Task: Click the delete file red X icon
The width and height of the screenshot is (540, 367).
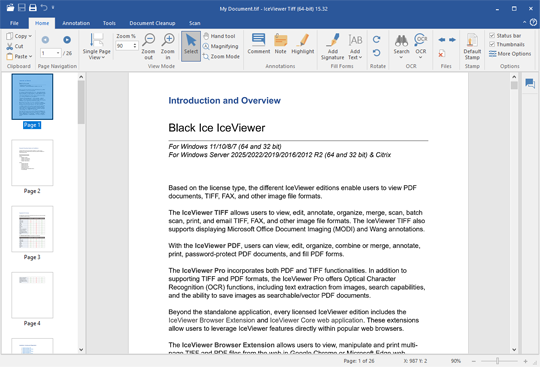Action: [x=441, y=54]
